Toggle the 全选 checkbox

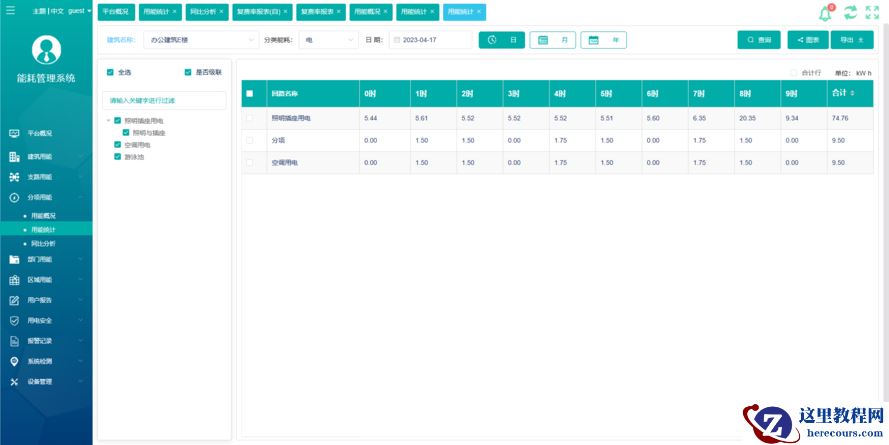click(x=110, y=73)
